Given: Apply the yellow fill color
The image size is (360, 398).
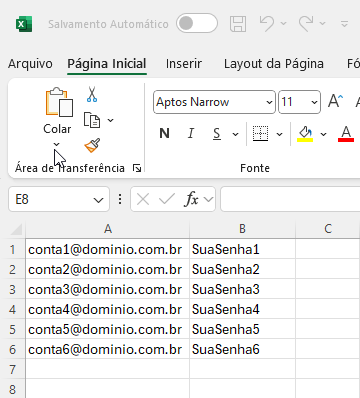Looking at the screenshot, I should (305, 134).
